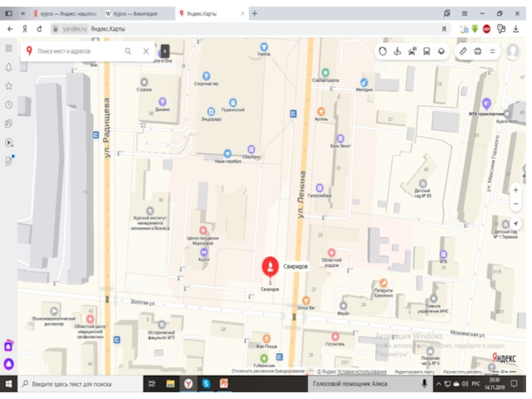Toggle public transport layer on map
Image resolution: width=532 pixels, height=399 pixels.
[x=426, y=51]
